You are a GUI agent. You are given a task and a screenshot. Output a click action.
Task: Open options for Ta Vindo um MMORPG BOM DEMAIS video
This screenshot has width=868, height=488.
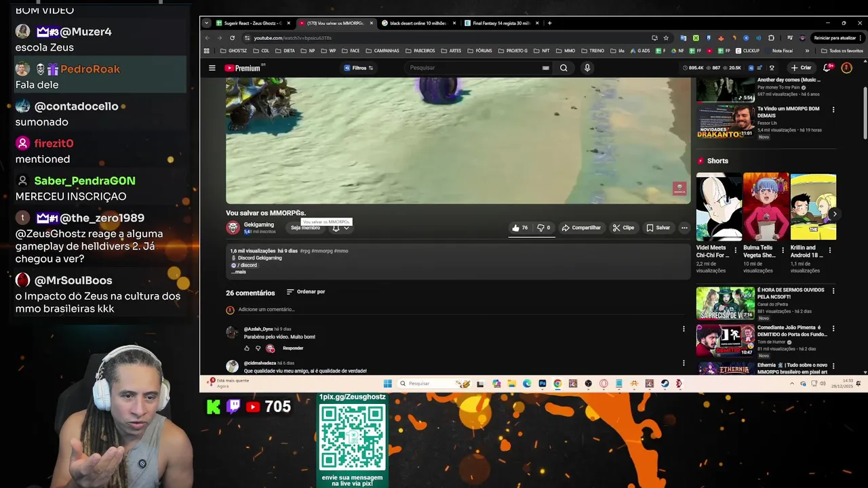coord(833,110)
